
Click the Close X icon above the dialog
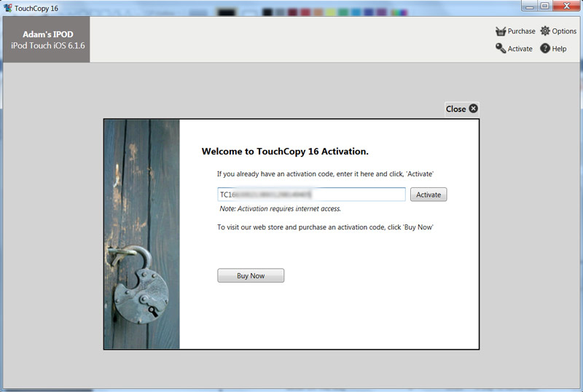click(473, 109)
